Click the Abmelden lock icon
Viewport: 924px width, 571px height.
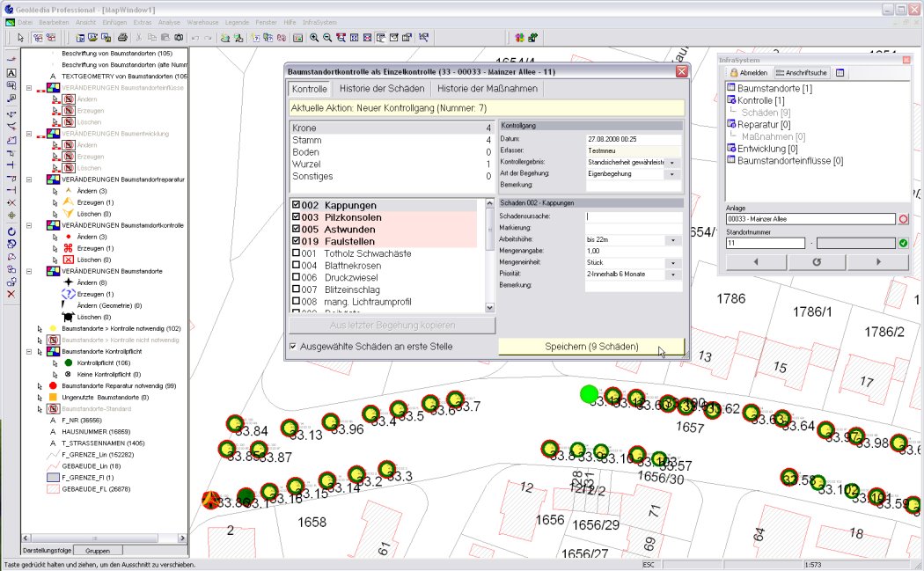(x=734, y=72)
